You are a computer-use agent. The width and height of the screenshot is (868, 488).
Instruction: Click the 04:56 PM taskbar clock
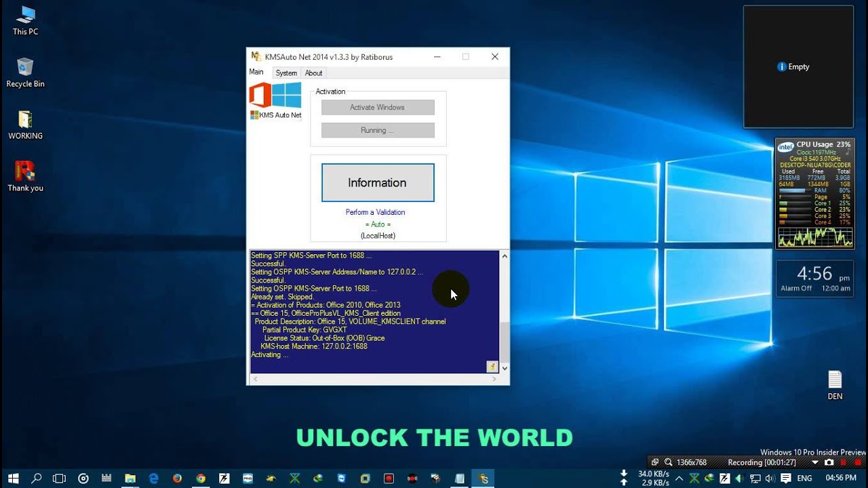(840, 479)
